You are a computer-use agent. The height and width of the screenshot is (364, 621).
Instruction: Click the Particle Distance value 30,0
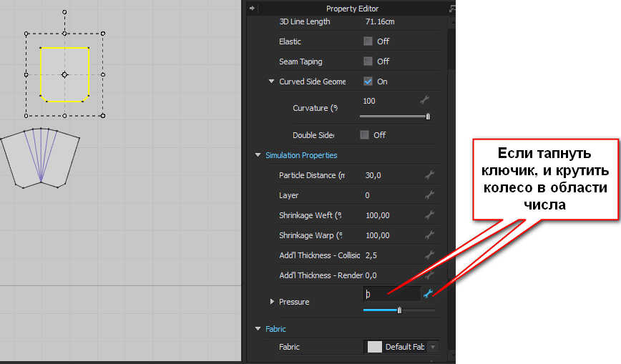[373, 175]
